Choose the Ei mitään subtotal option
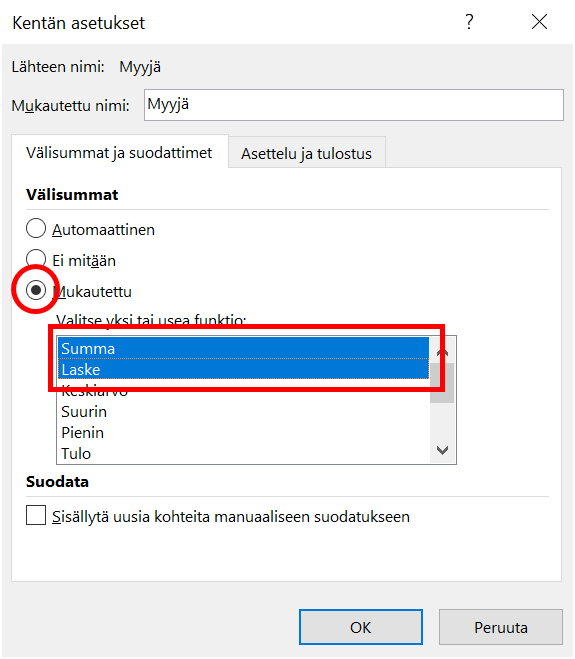 (36, 259)
